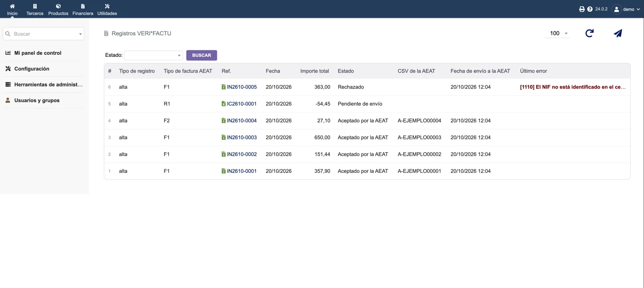Click the invoice icon beside IN2610-0004

click(224, 121)
